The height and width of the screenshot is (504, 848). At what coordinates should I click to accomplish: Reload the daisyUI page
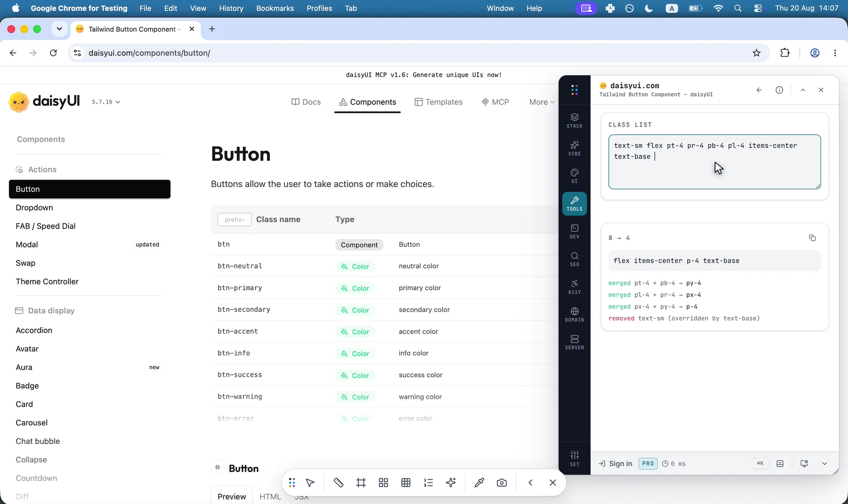(x=53, y=53)
